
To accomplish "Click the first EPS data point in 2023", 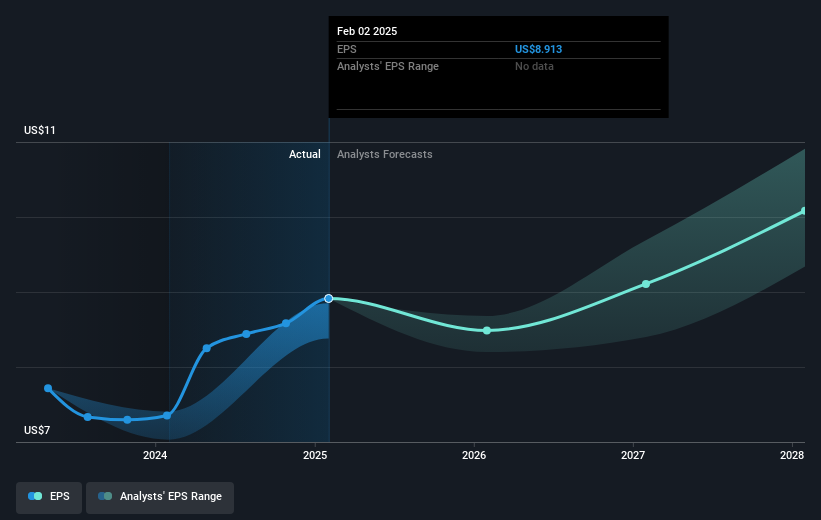I will click(x=48, y=388).
